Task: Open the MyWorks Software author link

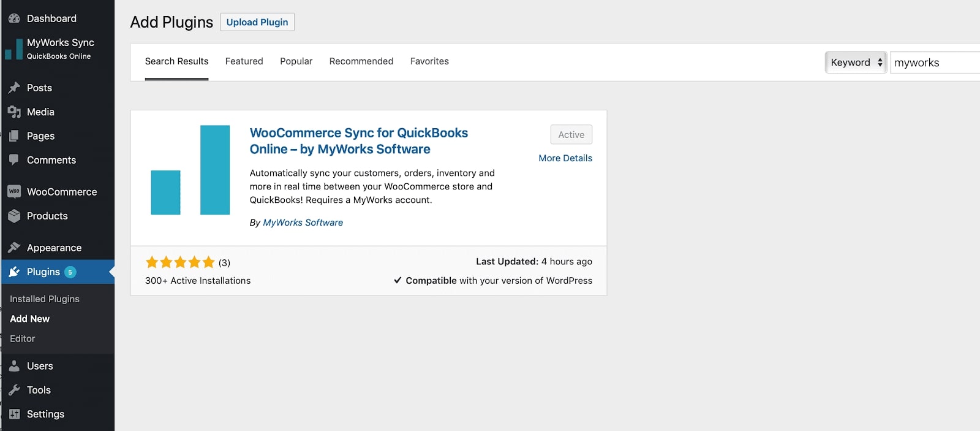Action: pos(303,223)
